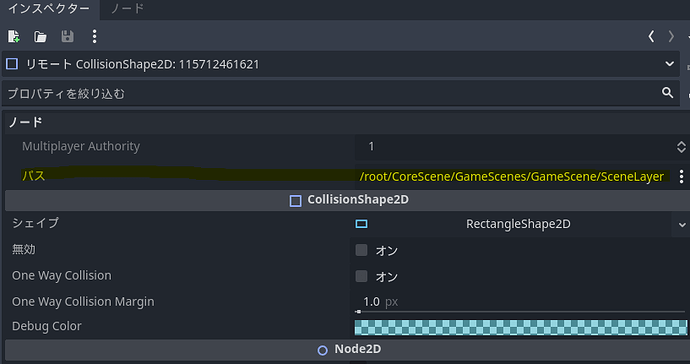This screenshot has width=690, height=364.
Task: Click the One Way Collision property label
Action: pyautogui.click(x=62, y=276)
